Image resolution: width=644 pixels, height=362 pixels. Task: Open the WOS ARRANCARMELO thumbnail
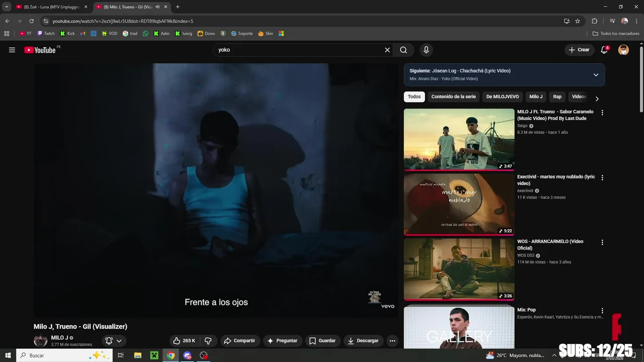(x=459, y=269)
